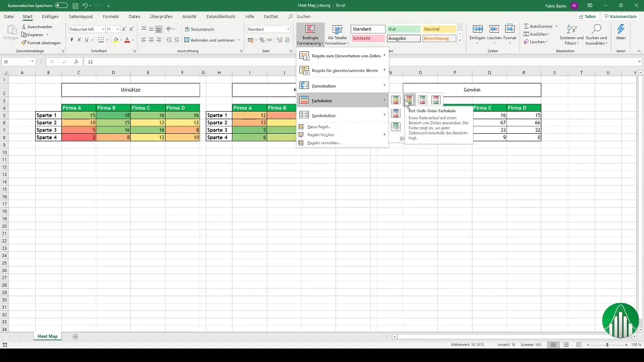The height and width of the screenshot is (362, 644).
Task: Open Regeln löschen submenu
Action: pyautogui.click(x=342, y=135)
